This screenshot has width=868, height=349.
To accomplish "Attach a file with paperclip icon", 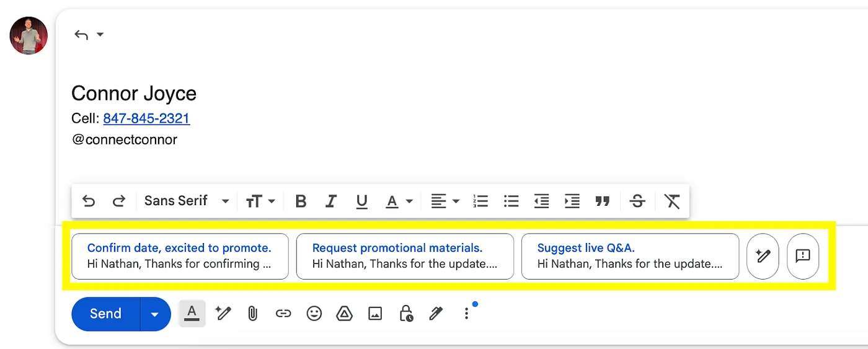I will click(x=252, y=314).
